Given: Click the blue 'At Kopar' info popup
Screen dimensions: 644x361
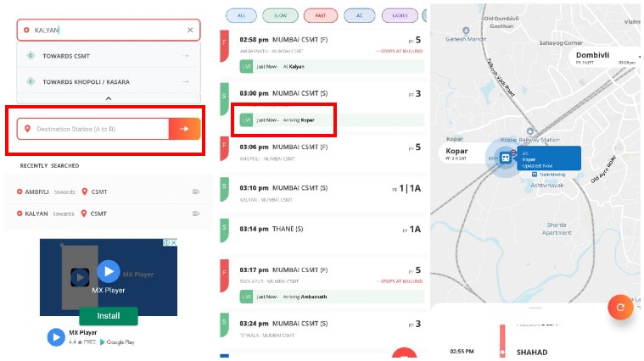Looking at the screenshot, I should click(x=549, y=158).
